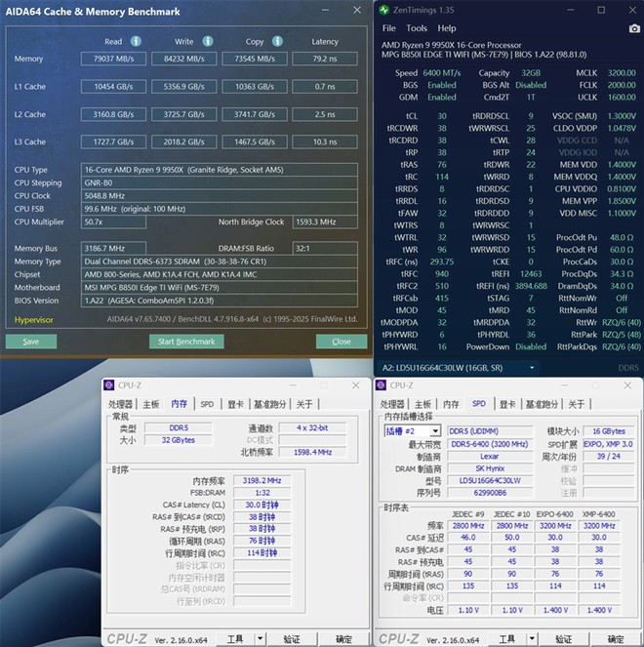Switch to the 处理器 tab in left CPU-Z window
Viewport: 644px width, 647px height.
click(120, 404)
